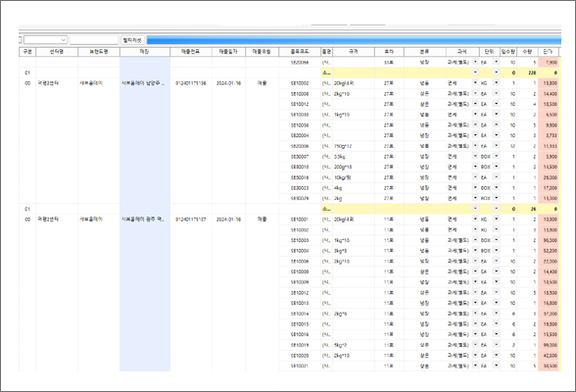The height and width of the screenshot is (392, 576).
Task: Open unit dropdown in the 750g*12 row
Action: [497, 146]
